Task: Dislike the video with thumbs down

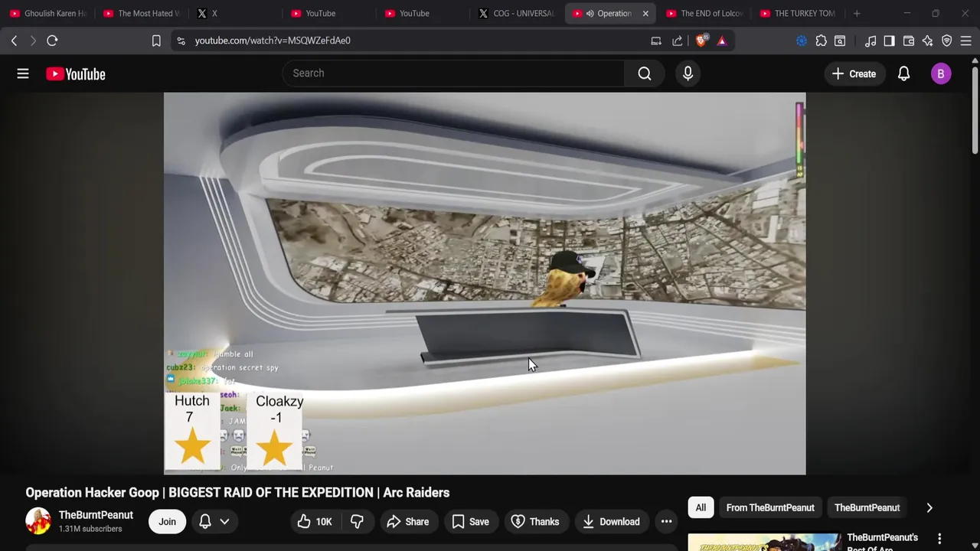Action: [x=357, y=521]
